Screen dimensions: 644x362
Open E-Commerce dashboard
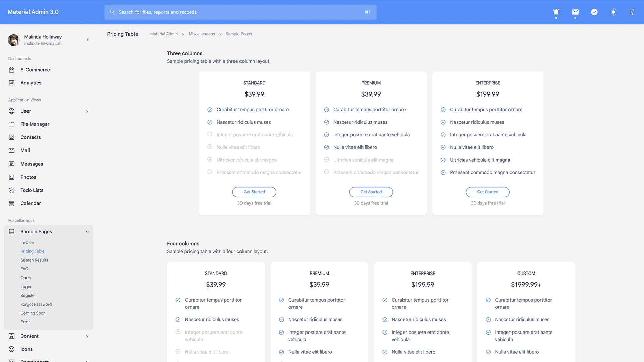[x=35, y=70]
